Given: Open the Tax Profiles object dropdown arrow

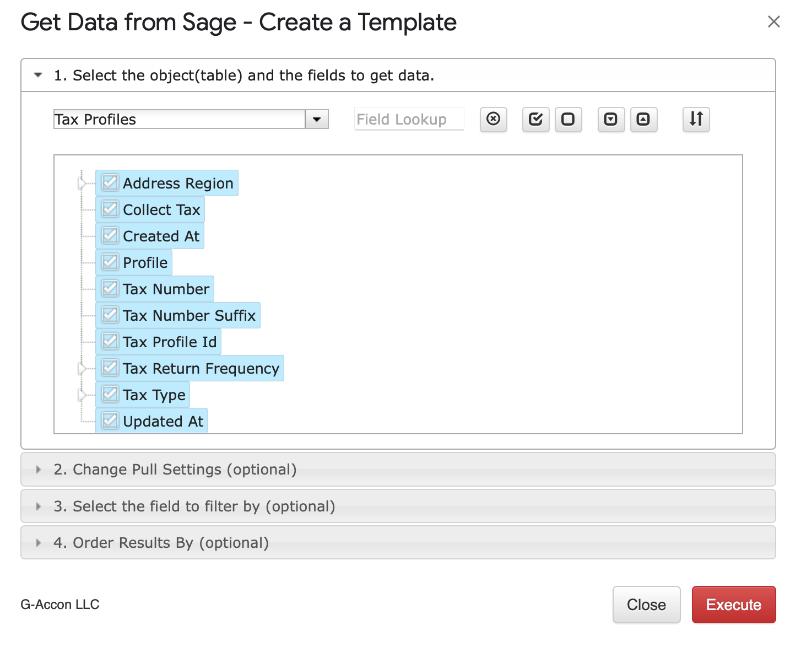Looking at the screenshot, I should click(317, 119).
